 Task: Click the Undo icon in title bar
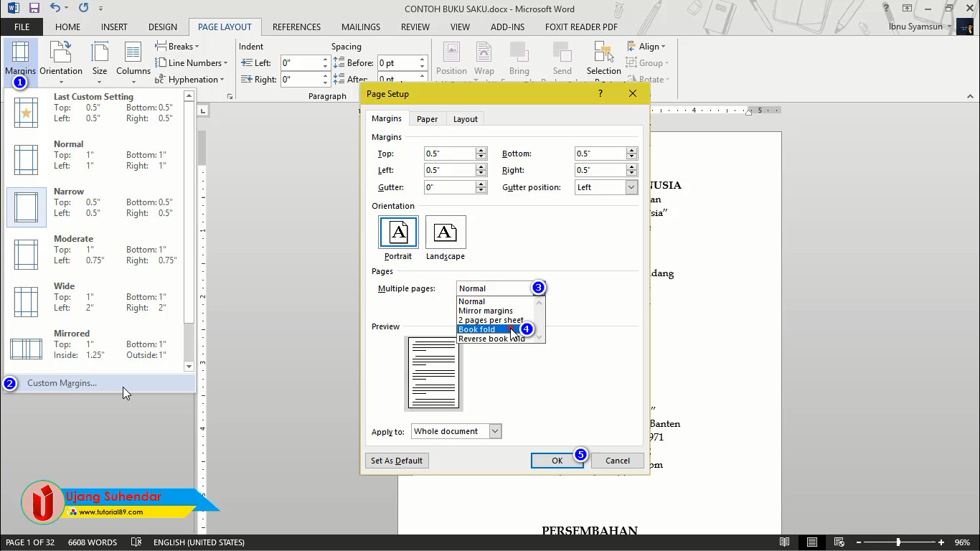click(x=55, y=8)
